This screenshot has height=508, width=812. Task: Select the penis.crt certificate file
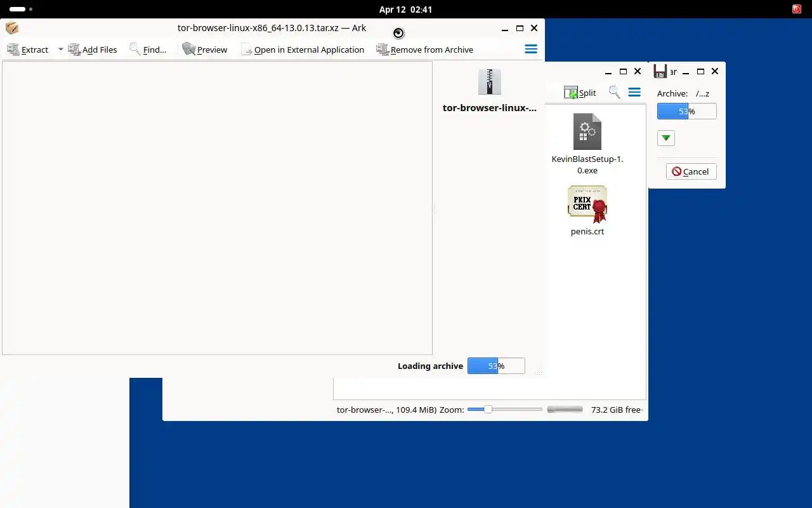[587, 210]
